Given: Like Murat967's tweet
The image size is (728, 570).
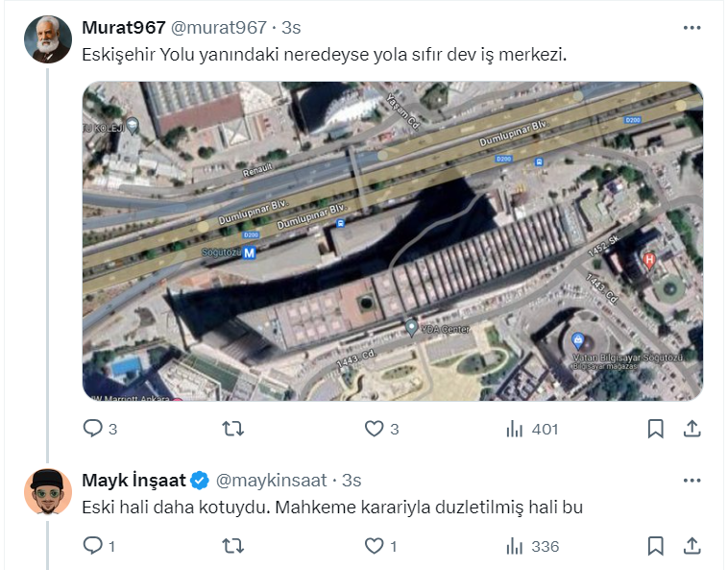Looking at the screenshot, I should 375,429.
